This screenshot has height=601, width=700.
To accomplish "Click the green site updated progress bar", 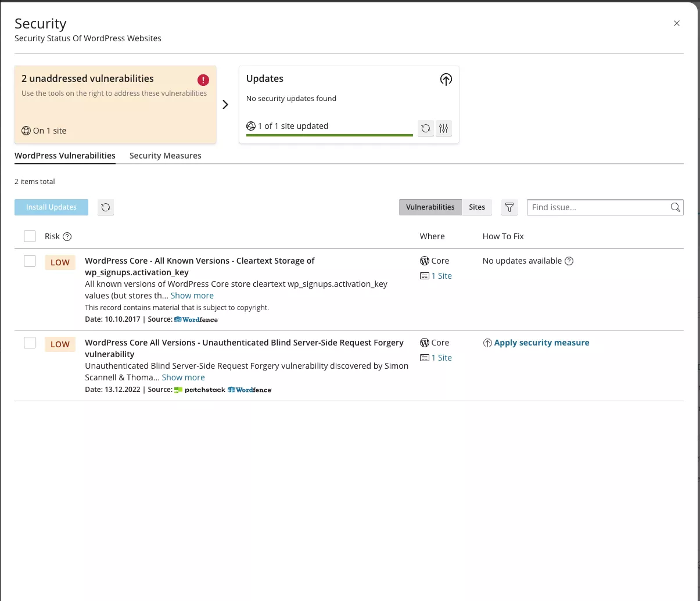I will coord(329,135).
